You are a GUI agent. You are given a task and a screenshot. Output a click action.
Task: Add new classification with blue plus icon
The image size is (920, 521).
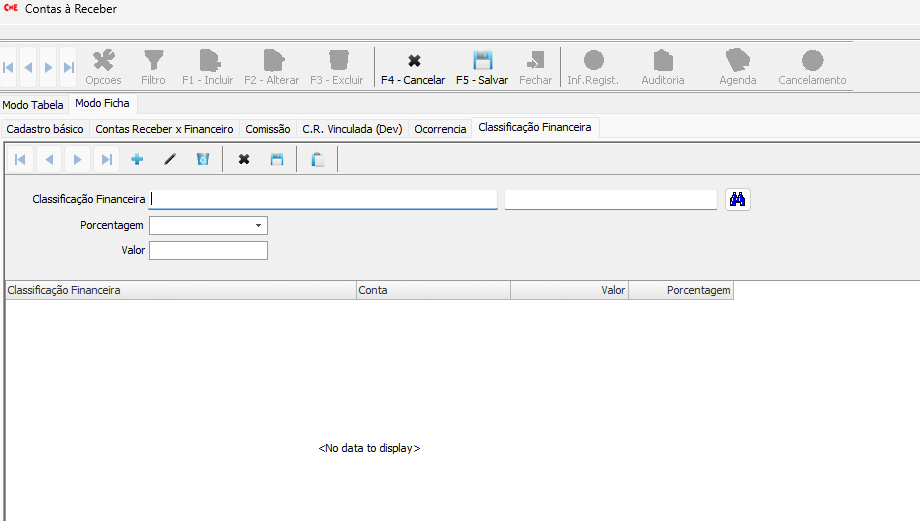pos(137,159)
